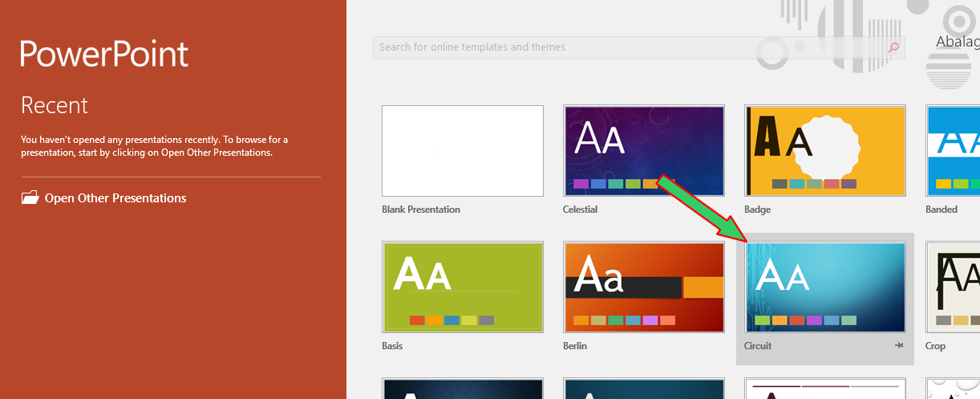The height and width of the screenshot is (399, 980).
Task: Click the Recent heading
Action: pos(55,105)
